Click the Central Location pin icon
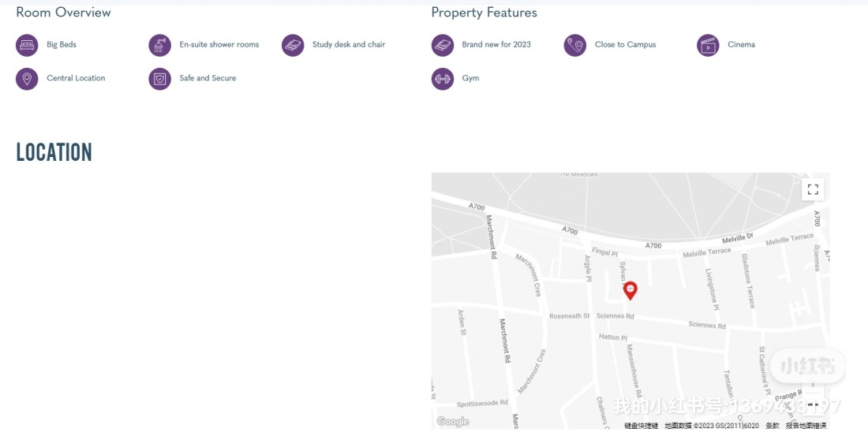Viewport: 868px width, 436px height. pyautogui.click(x=27, y=79)
